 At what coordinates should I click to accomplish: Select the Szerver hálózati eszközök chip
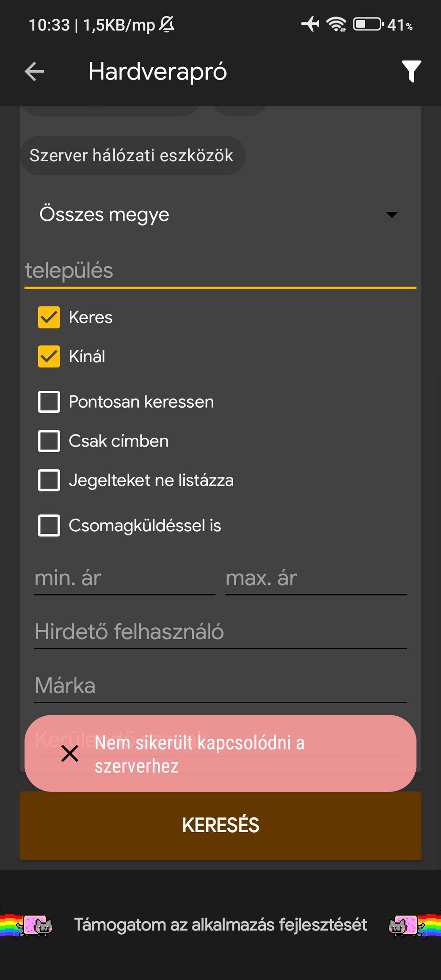pyautogui.click(x=132, y=155)
